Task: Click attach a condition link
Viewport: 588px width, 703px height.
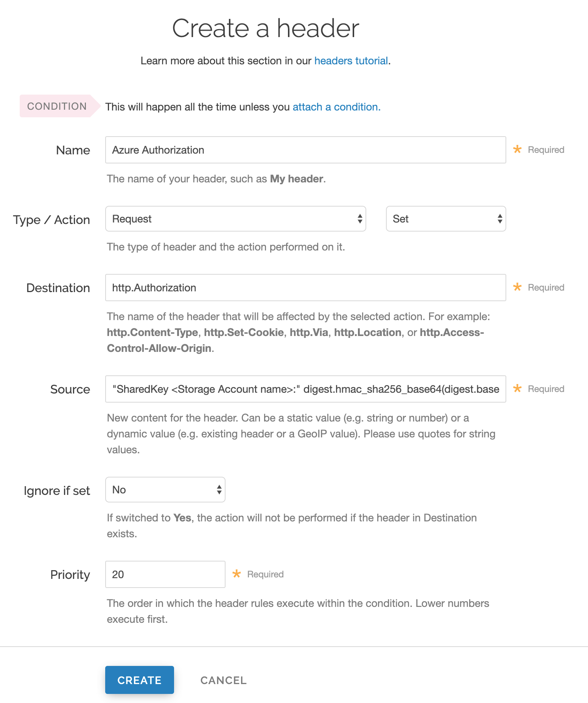Action: click(x=336, y=107)
